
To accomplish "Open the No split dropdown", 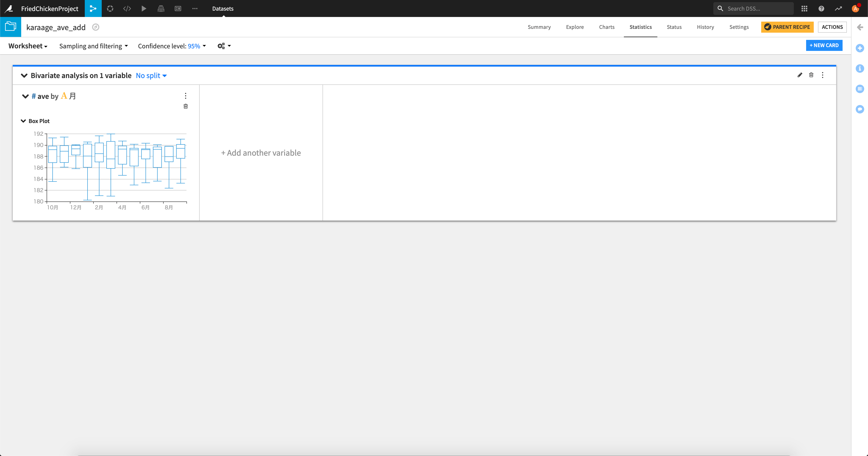I will (151, 76).
